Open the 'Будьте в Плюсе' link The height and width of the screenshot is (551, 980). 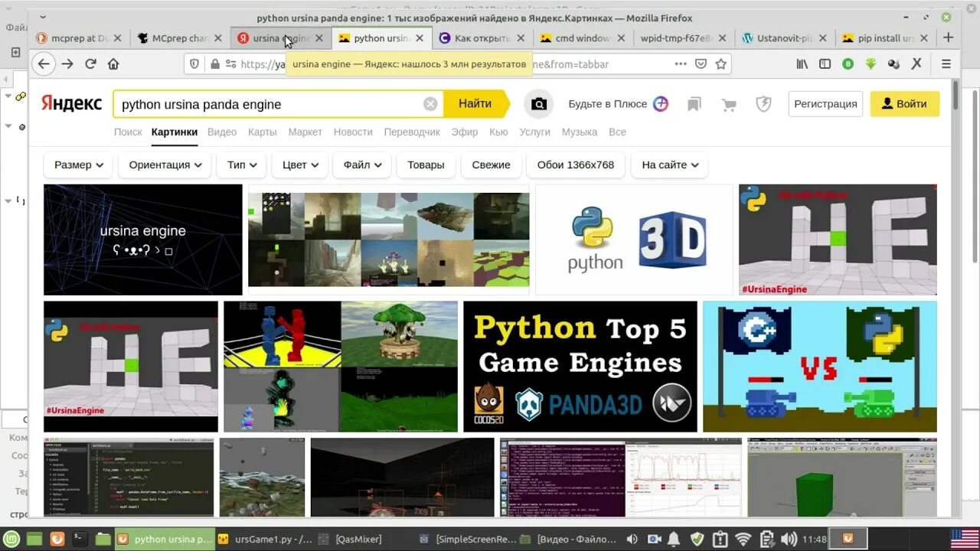pos(618,104)
